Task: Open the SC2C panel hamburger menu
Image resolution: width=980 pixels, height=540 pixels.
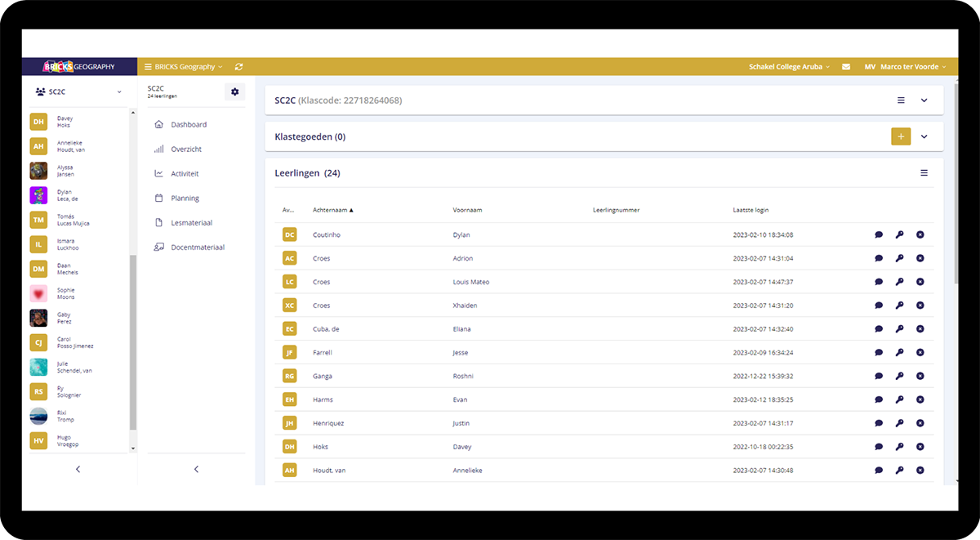Action: 901,100
